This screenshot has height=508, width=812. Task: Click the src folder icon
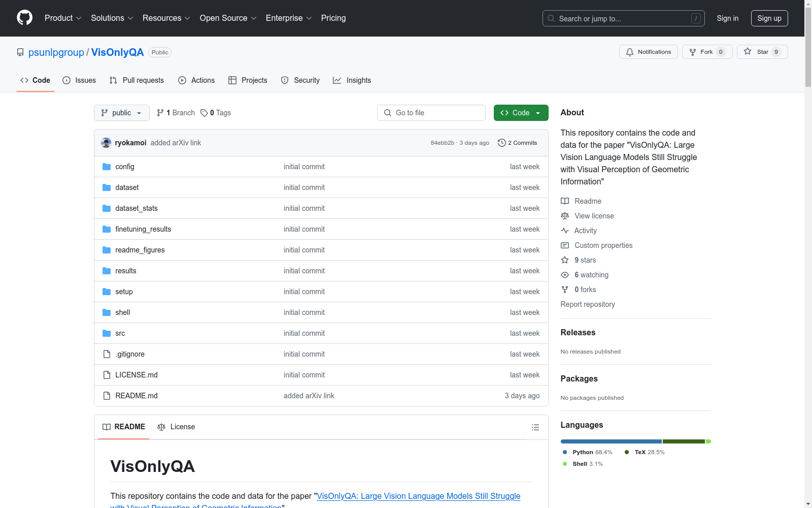point(107,333)
